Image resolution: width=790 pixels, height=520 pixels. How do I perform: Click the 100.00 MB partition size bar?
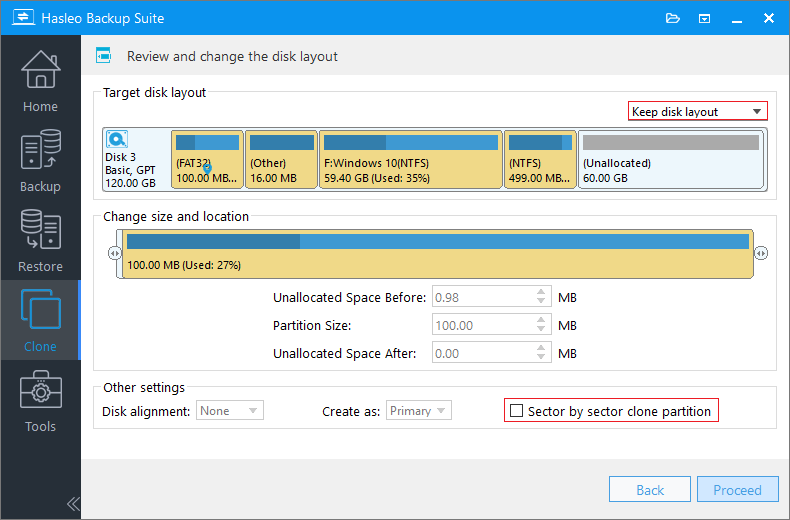[437, 254]
